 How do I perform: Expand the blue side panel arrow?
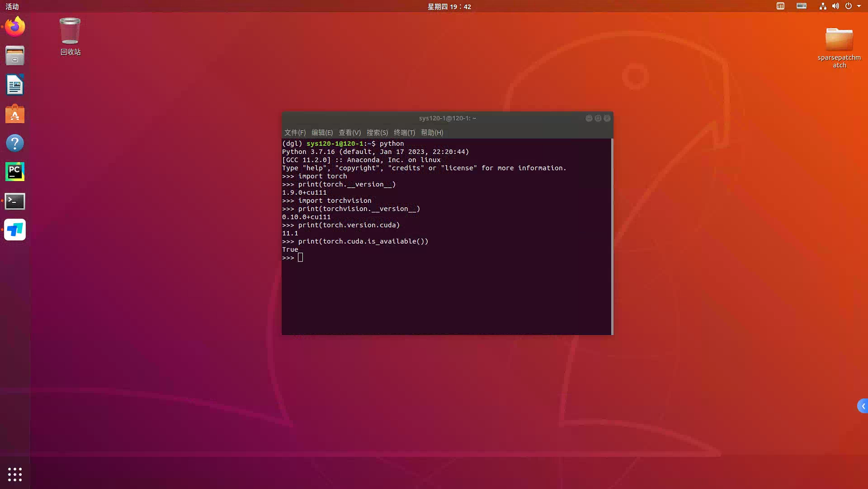[x=863, y=406]
